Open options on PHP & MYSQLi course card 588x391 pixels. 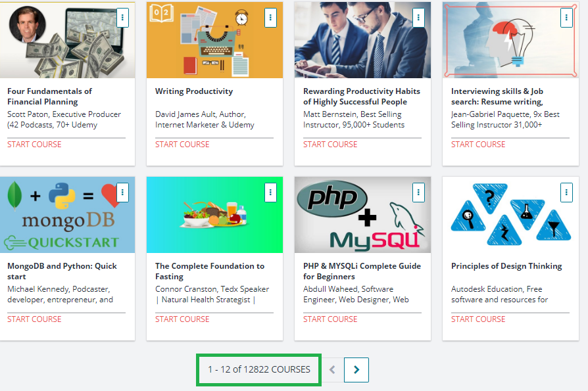pyautogui.click(x=418, y=193)
